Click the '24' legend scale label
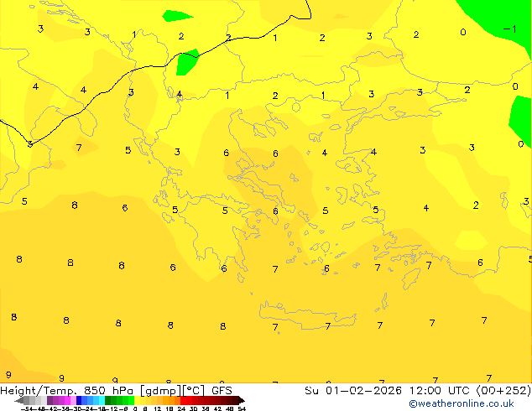 [x=181, y=408]
